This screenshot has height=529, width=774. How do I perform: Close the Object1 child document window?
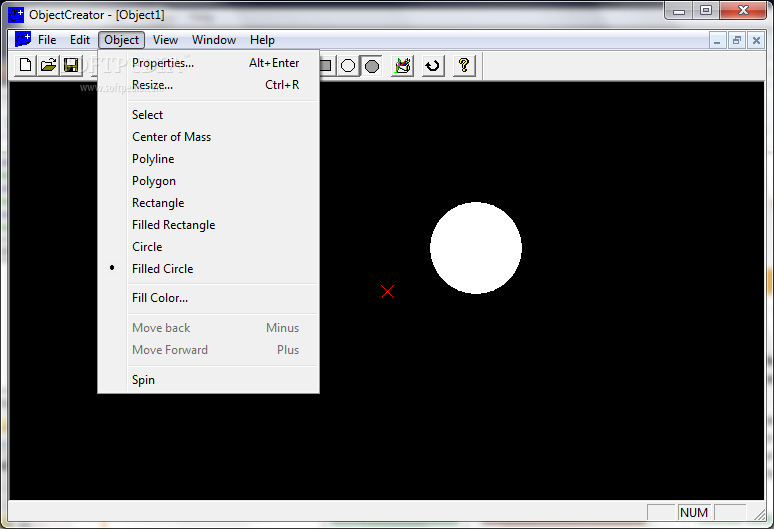(x=756, y=40)
